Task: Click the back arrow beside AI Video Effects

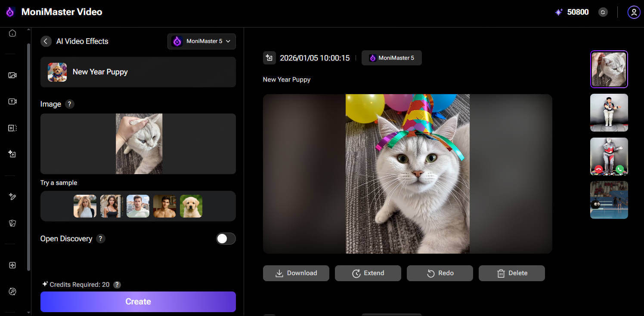Action: 46,41
